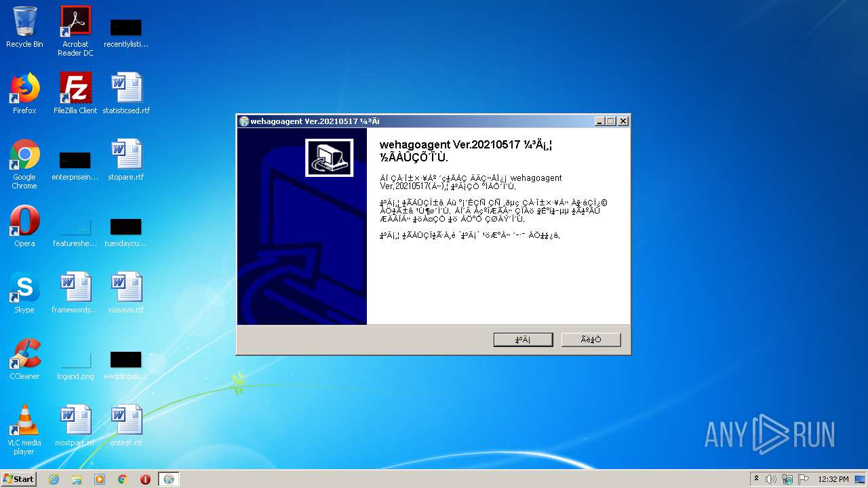
Task: Open Opera from the taskbar
Action: tap(145, 479)
